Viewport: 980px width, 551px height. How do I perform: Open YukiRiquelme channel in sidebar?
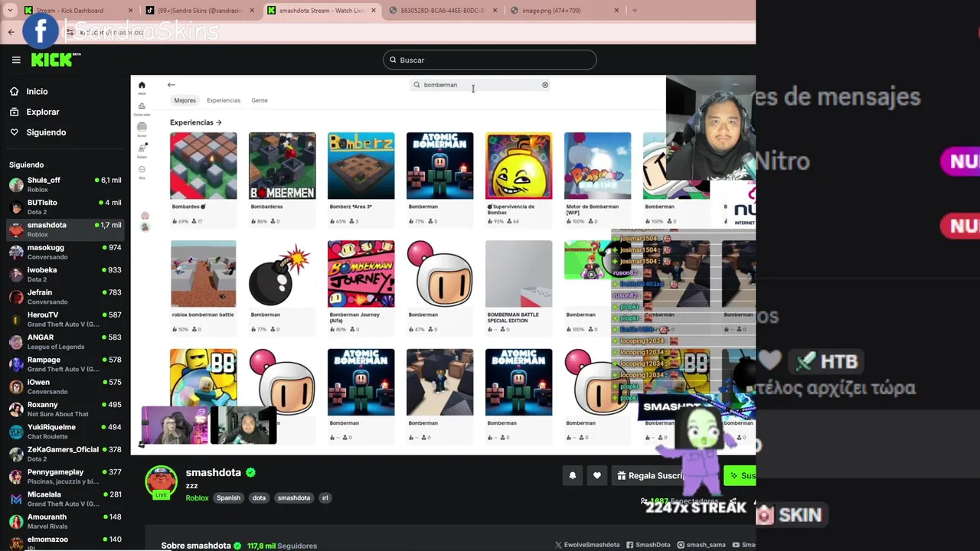(x=65, y=431)
